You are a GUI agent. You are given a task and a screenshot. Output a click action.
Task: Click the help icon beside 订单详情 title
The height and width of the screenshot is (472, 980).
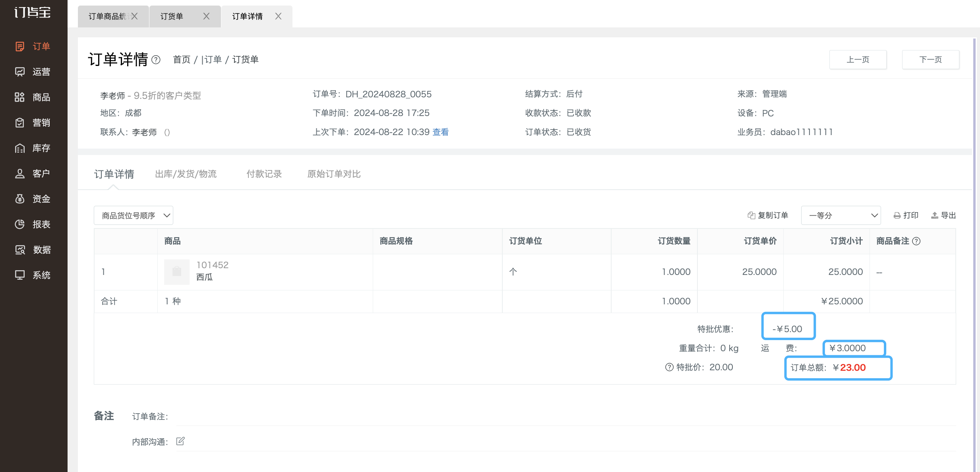156,60
